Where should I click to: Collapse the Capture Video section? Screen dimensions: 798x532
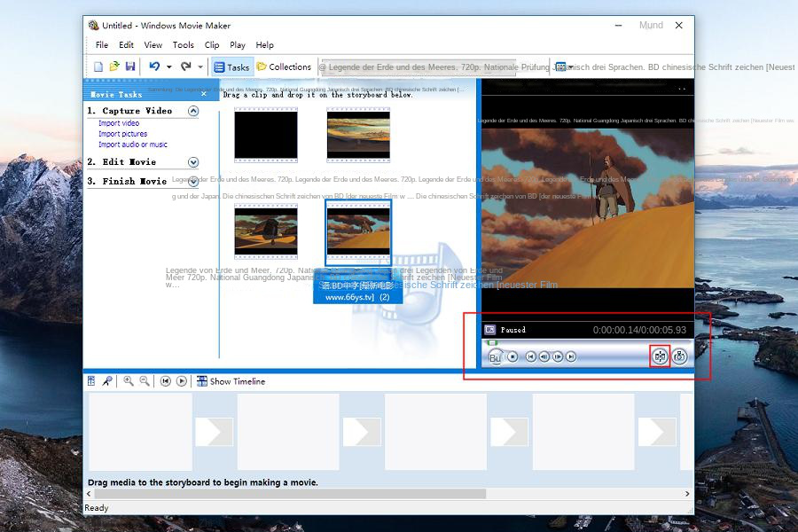pos(193,111)
